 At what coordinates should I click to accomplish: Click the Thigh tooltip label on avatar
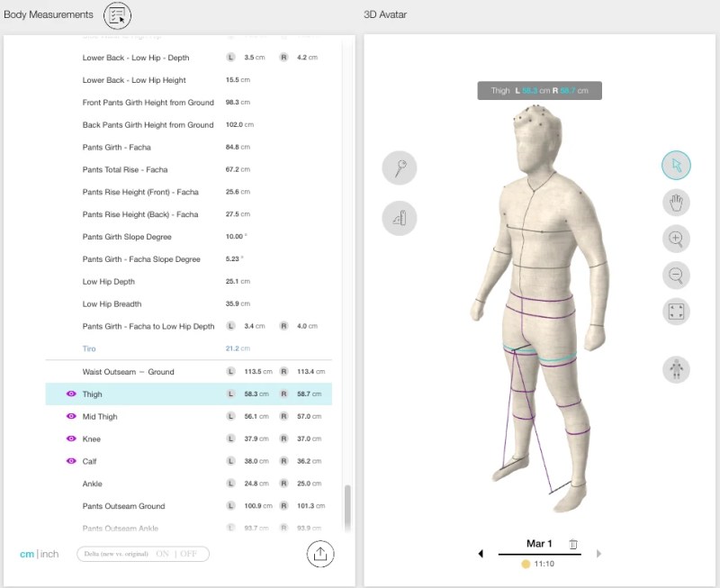pos(539,91)
